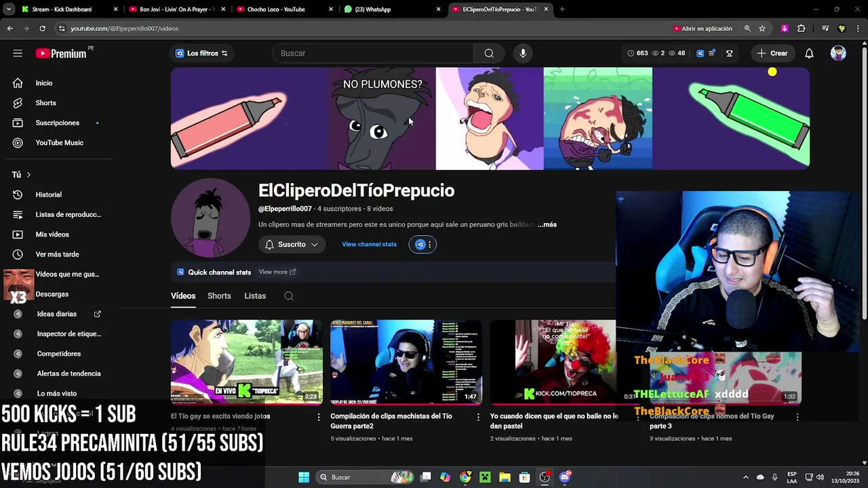Open Suscripciones in the sidebar
Screen dimensions: 868x488
tap(57, 123)
